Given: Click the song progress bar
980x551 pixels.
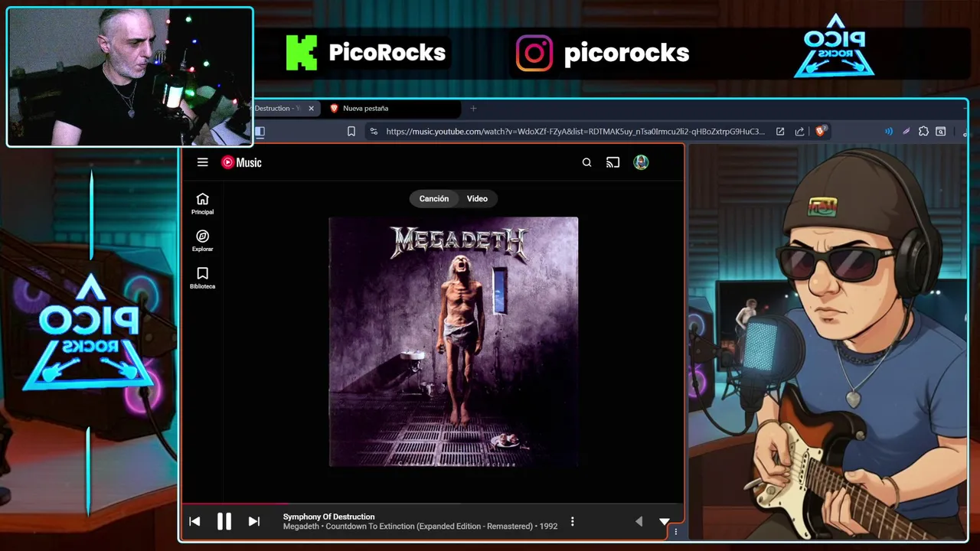Looking at the screenshot, I should click(x=433, y=504).
